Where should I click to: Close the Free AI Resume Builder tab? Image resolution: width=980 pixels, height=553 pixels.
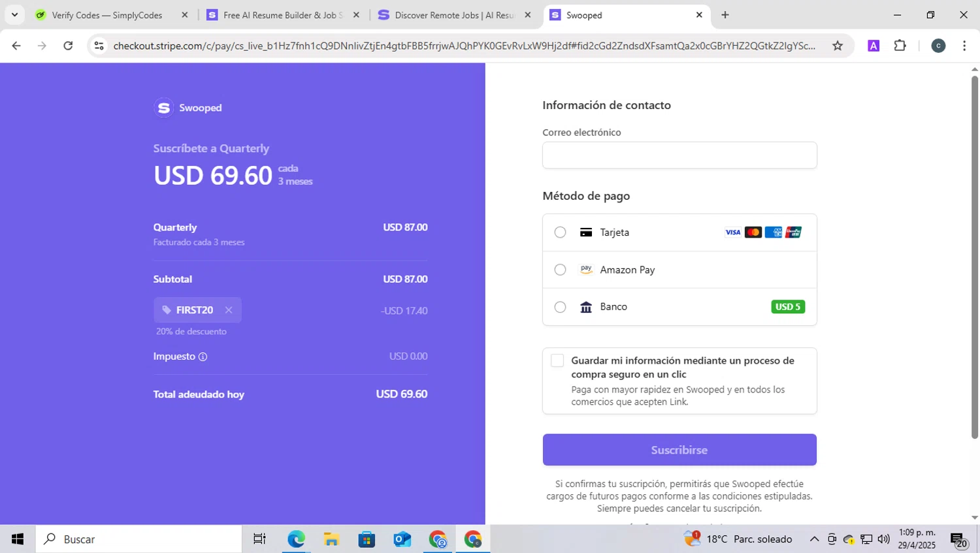click(x=356, y=15)
